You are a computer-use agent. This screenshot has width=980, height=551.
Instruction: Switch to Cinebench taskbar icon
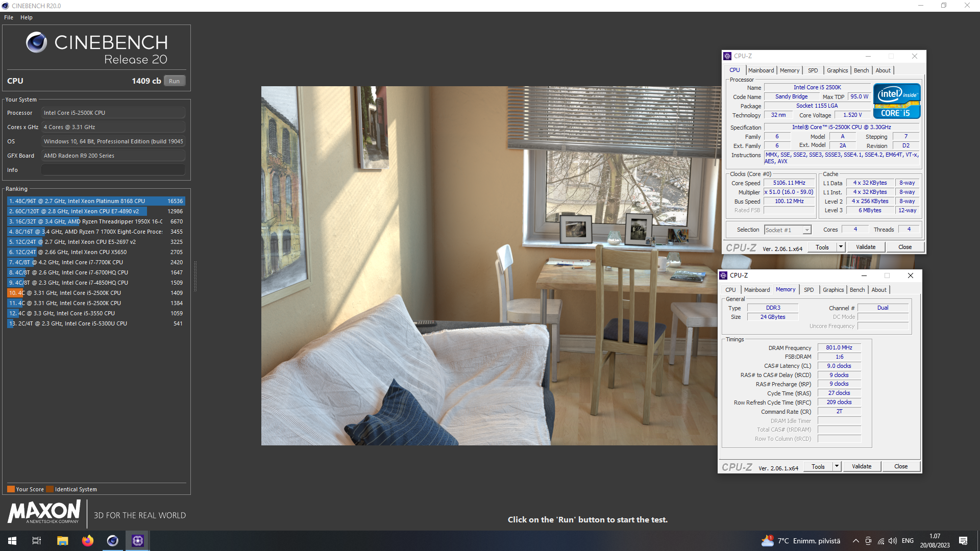click(x=112, y=541)
